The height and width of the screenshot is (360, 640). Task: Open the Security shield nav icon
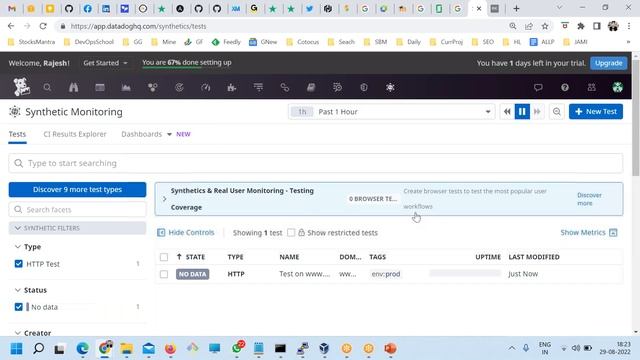[364, 87]
